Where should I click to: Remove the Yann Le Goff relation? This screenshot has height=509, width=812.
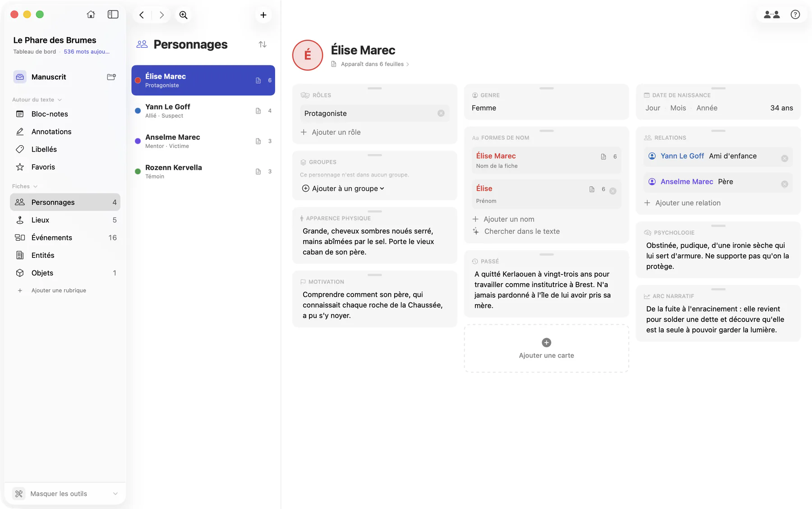(x=784, y=158)
